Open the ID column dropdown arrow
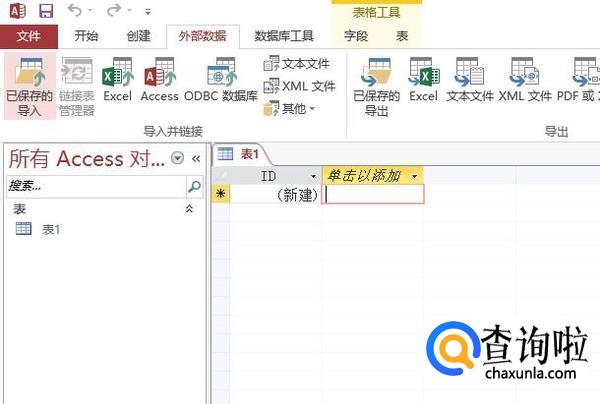Viewport: 600px width, 404px height. pos(313,176)
